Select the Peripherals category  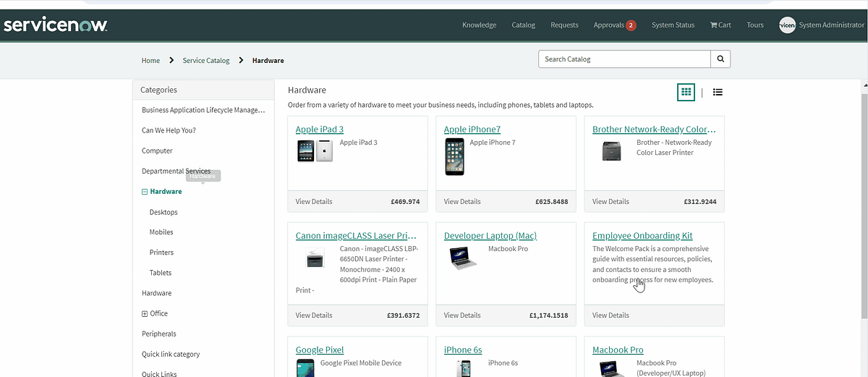[x=159, y=334]
